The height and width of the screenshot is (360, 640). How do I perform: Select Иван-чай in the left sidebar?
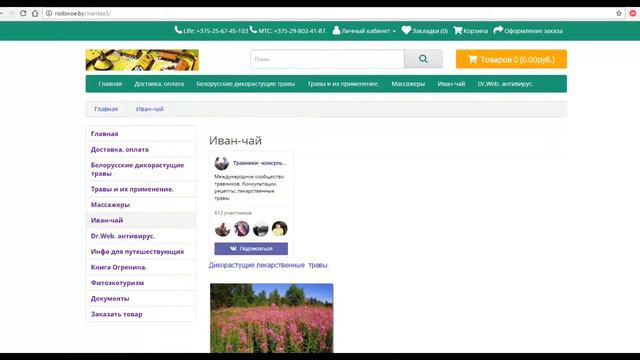[141, 220]
